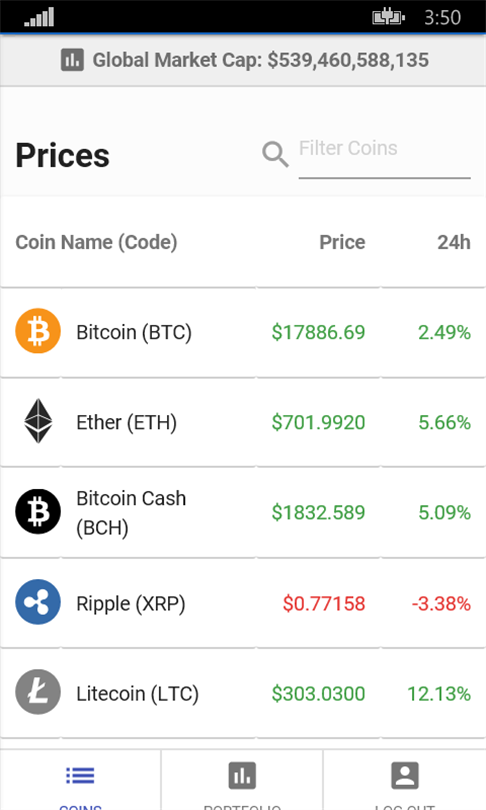Open the Bitcoin (BTC) row
Screen dimensions: 486x810
243,332
